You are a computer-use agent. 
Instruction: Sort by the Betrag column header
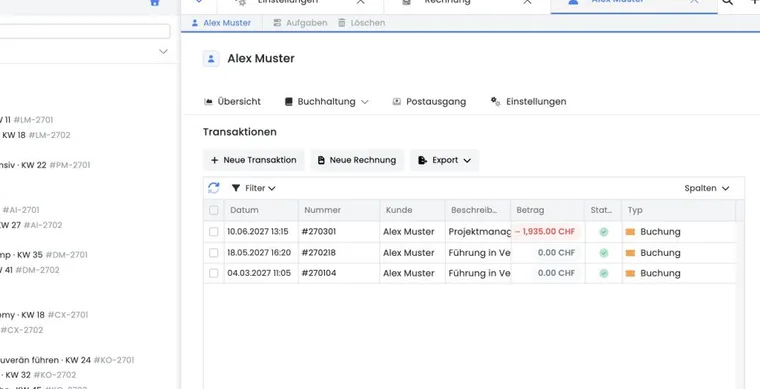click(x=547, y=210)
